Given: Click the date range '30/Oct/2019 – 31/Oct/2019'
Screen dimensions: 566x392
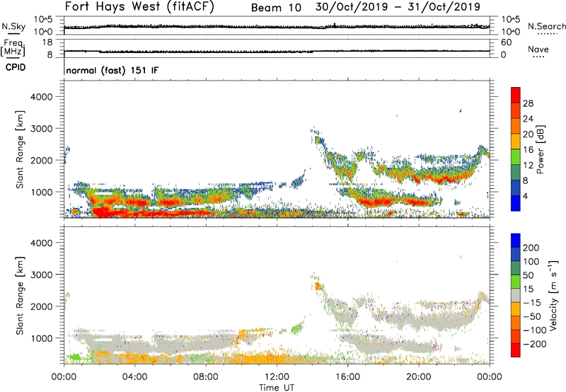Looking at the screenshot, I should pos(398,7).
